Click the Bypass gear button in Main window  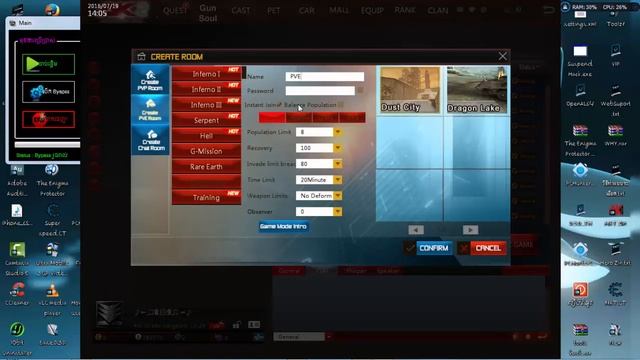49,92
